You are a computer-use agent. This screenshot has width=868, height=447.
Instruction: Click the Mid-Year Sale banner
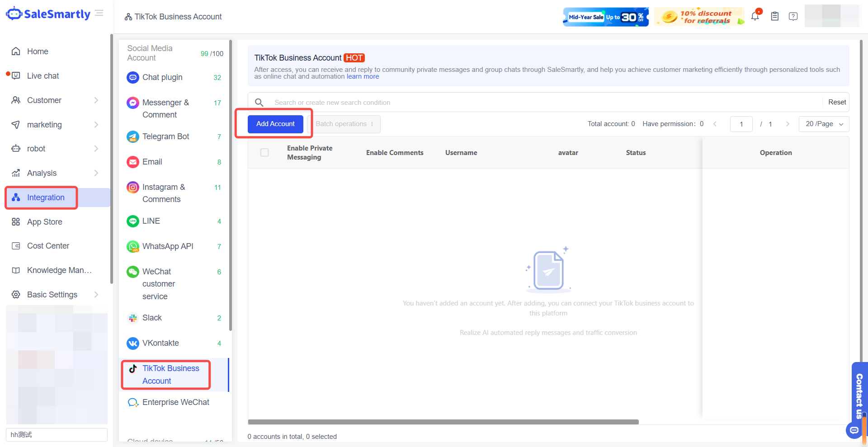point(606,16)
